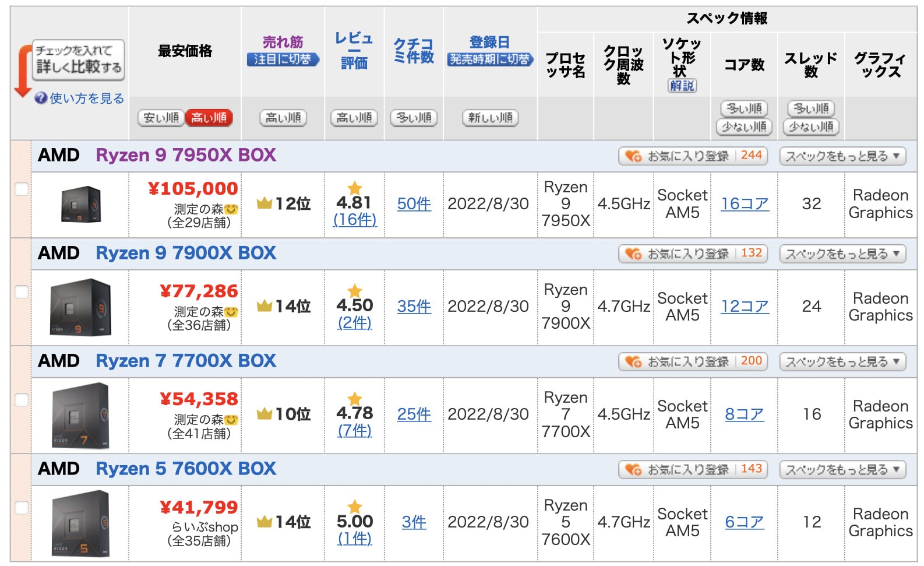Click the 詳しく比較する compare button
Viewport: 924px width, 566px height.
pos(79,59)
